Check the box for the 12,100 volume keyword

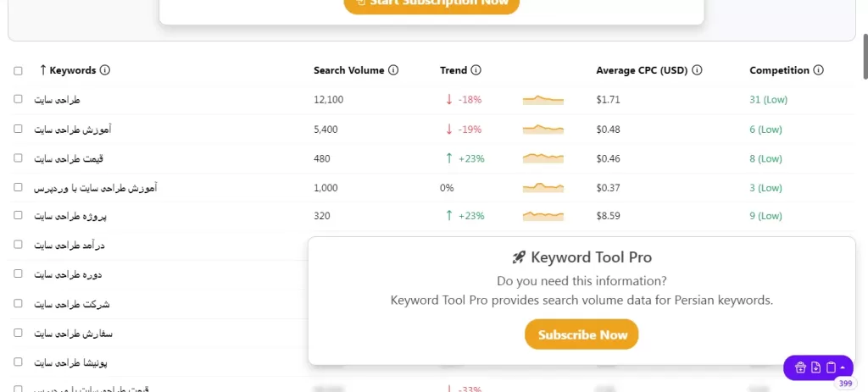(19, 99)
